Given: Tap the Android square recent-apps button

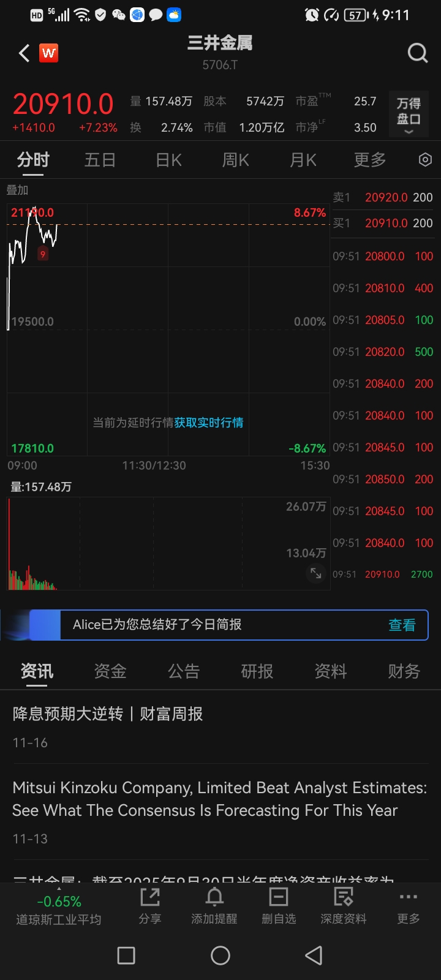Looking at the screenshot, I should (x=126, y=956).
